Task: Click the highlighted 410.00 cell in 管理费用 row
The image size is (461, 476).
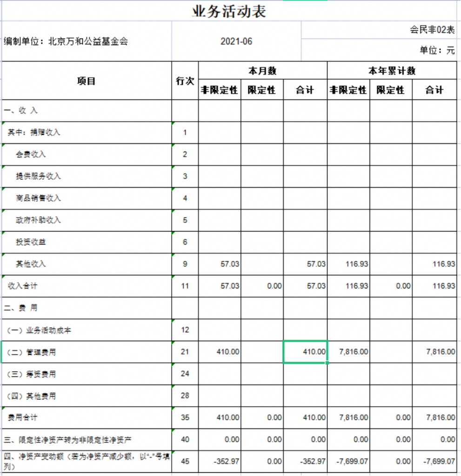Action: (x=305, y=352)
